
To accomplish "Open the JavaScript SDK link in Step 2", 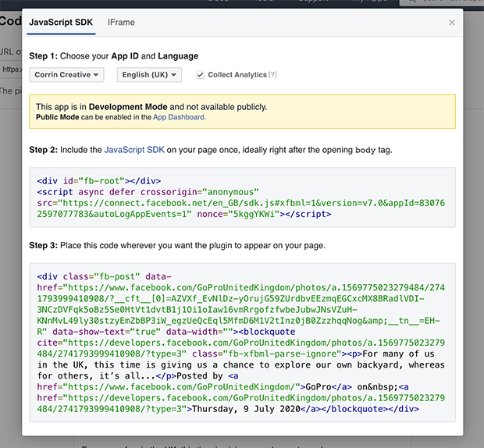I will pyautogui.click(x=134, y=150).
